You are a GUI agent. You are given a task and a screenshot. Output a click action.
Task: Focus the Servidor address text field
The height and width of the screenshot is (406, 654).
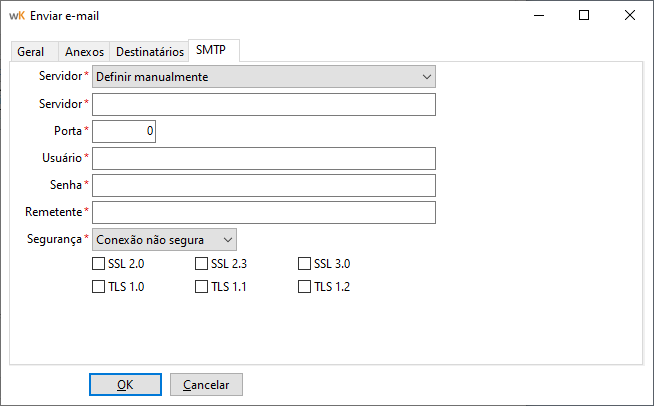[264, 104]
